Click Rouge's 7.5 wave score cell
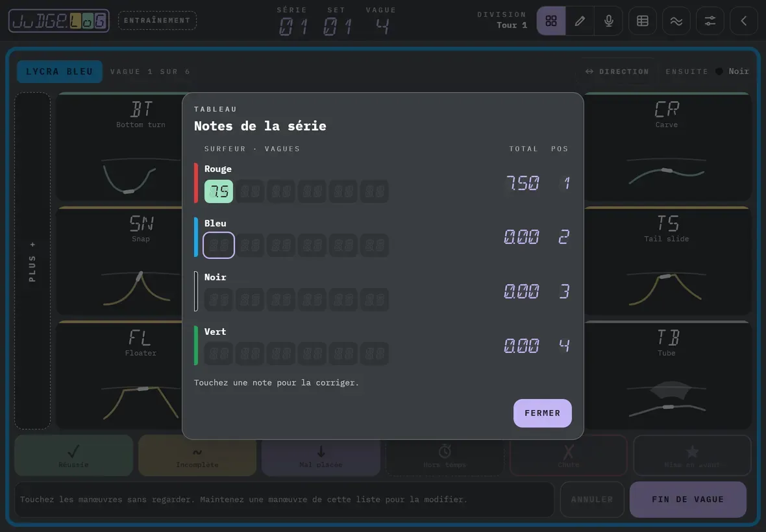Viewport: 766px width, 532px height. (x=218, y=191)
